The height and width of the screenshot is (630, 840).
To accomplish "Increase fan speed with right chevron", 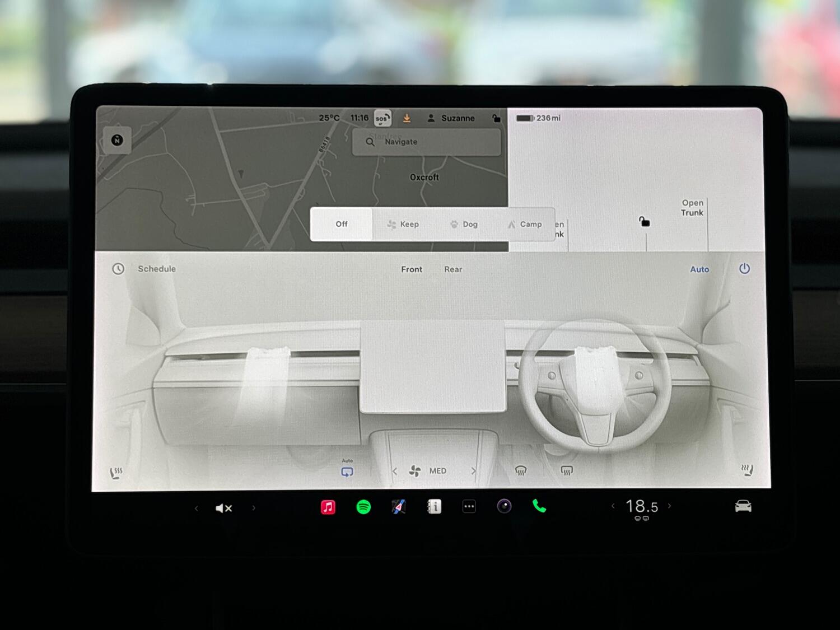I will 474,471.
